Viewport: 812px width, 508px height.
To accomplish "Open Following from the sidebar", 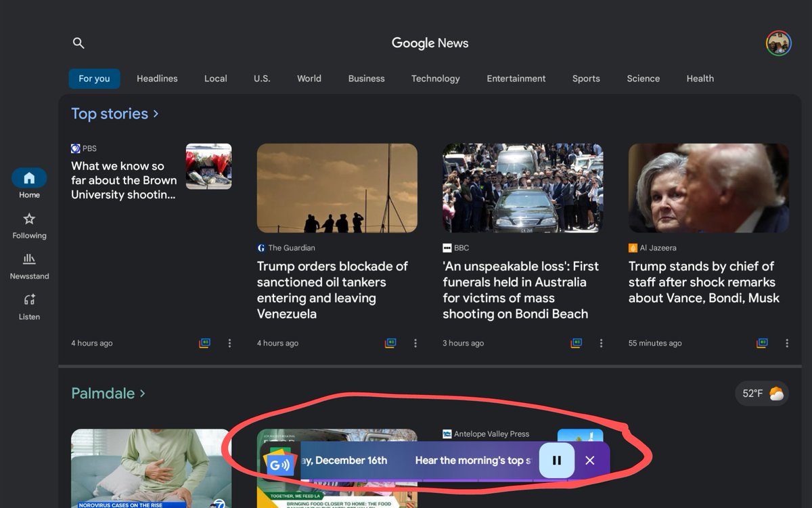I will (x=28, y=226).
